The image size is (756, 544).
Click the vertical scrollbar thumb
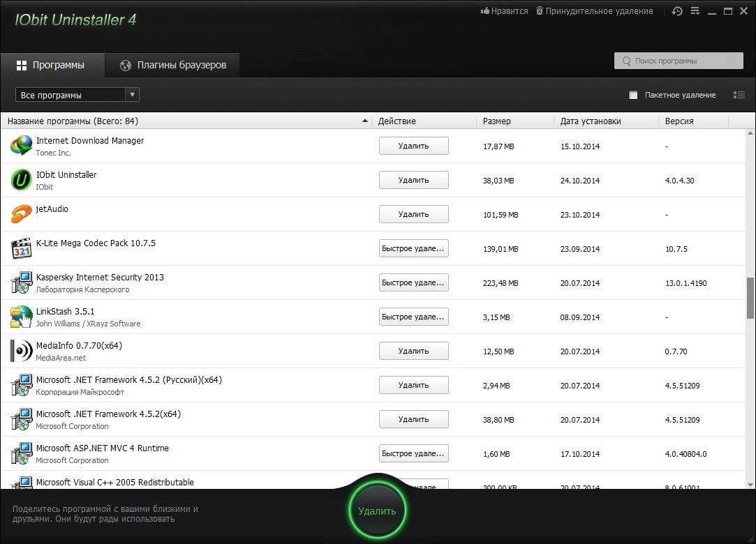point(750,298)
